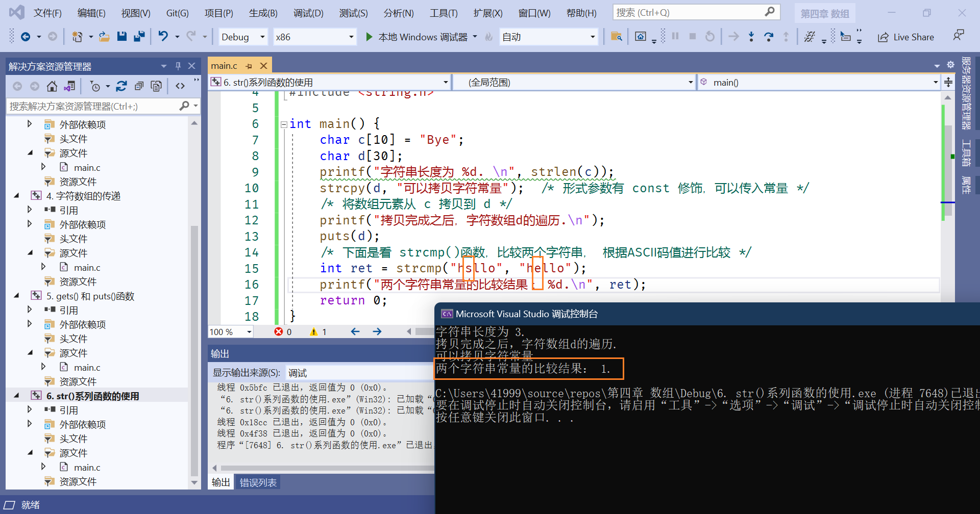
Task: Open the main() member dropdown
Action: [818, 82]
